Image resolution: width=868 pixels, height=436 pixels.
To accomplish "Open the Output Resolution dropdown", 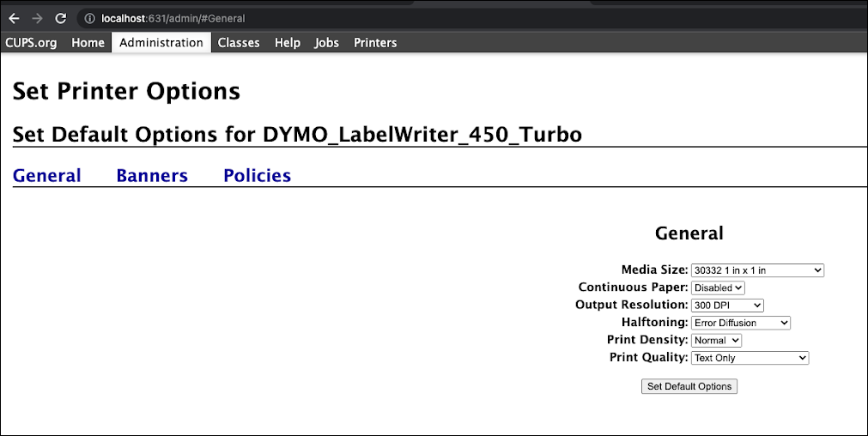I will [x=727, y=305].
